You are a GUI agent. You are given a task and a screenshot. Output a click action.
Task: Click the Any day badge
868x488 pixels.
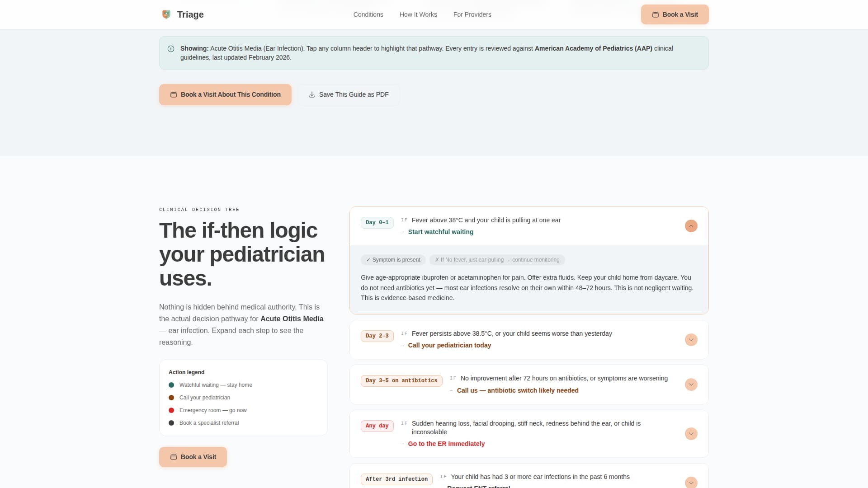coord(377,426)
